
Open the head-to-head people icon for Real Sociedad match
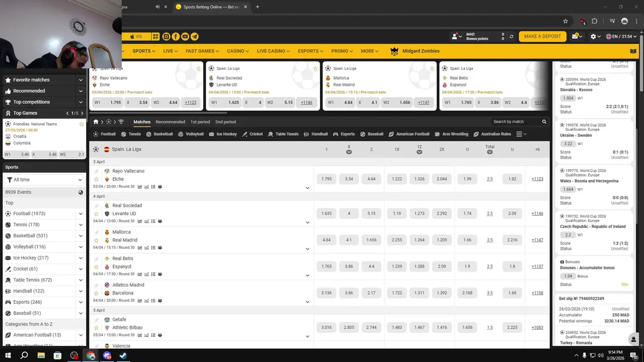(160, 221)
